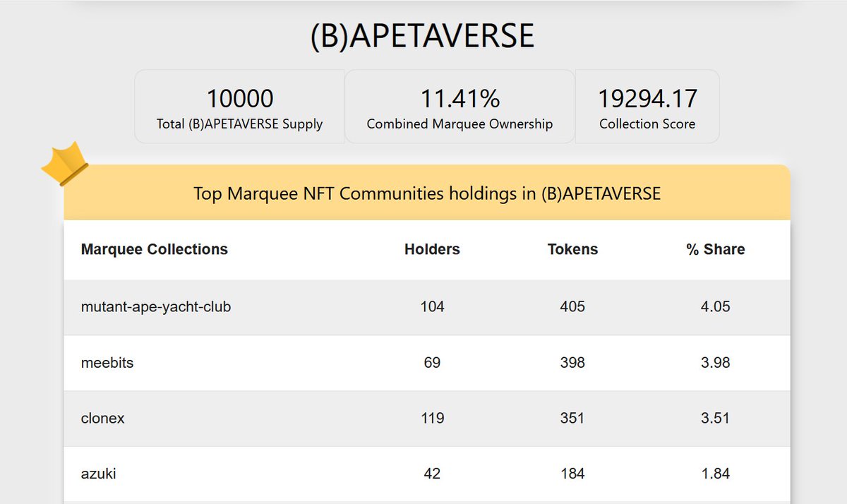
Task: Click holders value 42
Action: point(432,474)
